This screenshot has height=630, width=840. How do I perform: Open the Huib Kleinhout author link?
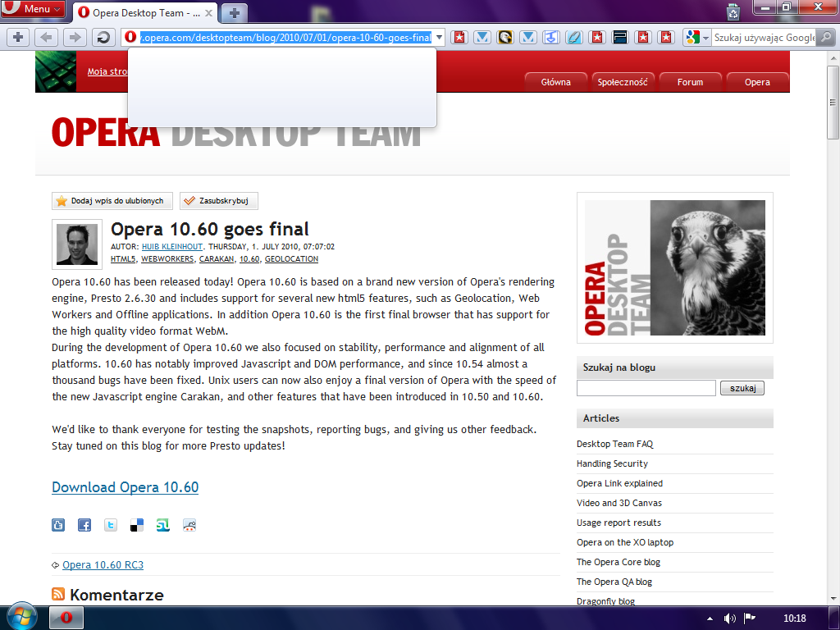(172, 246)
